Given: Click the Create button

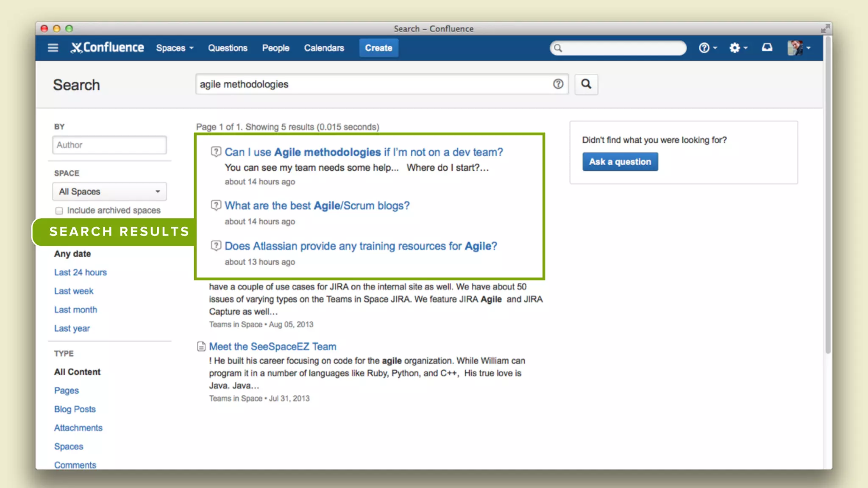Looking at the screenshot, I should click(x=378, y=48).
